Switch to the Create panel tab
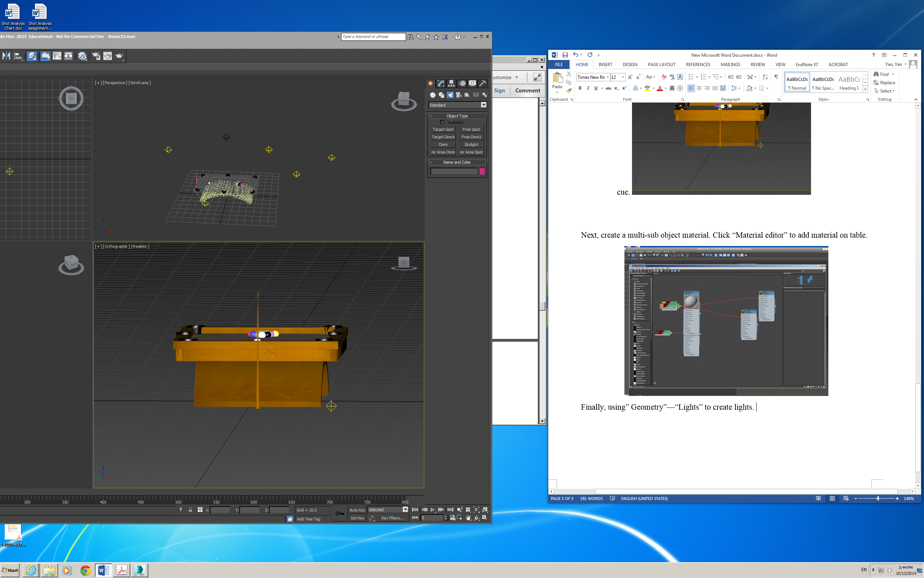Screen dimensions: 924x578 pyautogui.click(x=430, y=83)
